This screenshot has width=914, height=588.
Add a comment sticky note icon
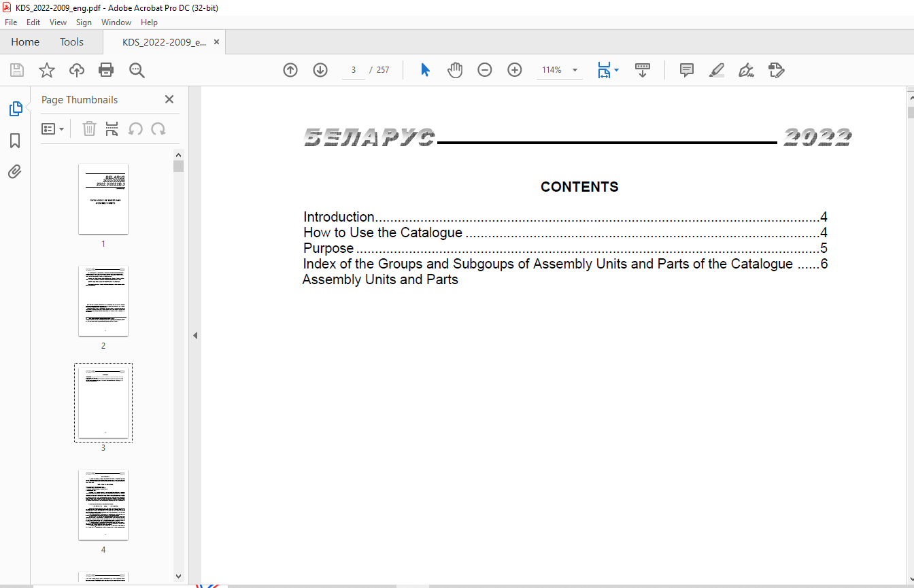[x=687, y=70]
